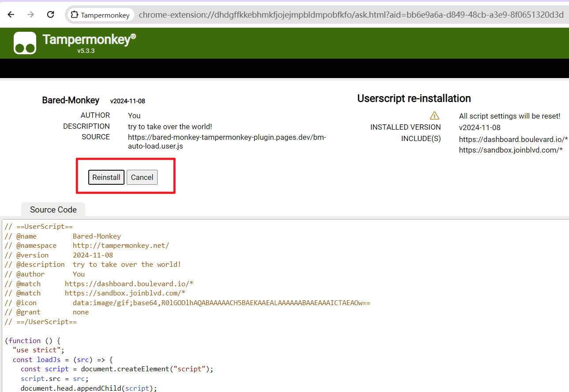The width and height of the screenshot is (569, 392).
Task: Click the Tampermonkey logo in the green header
Action: pos(25,43)
